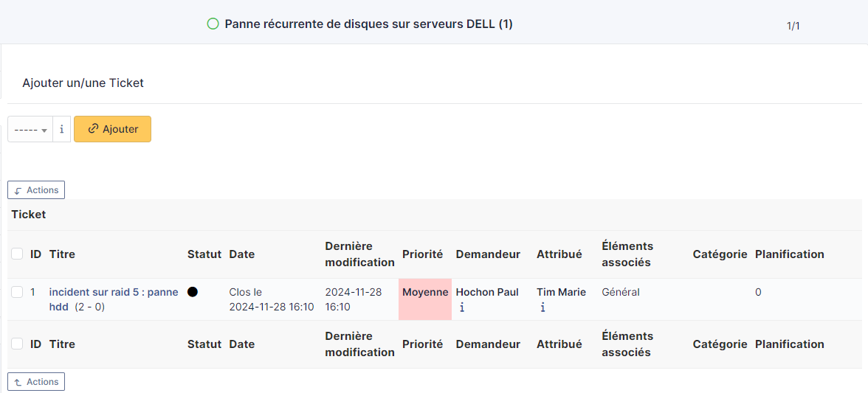Viewport: 868px width, 393px height.
Task: Toggle select-all checkbox in top header
Action: (17, 254)
